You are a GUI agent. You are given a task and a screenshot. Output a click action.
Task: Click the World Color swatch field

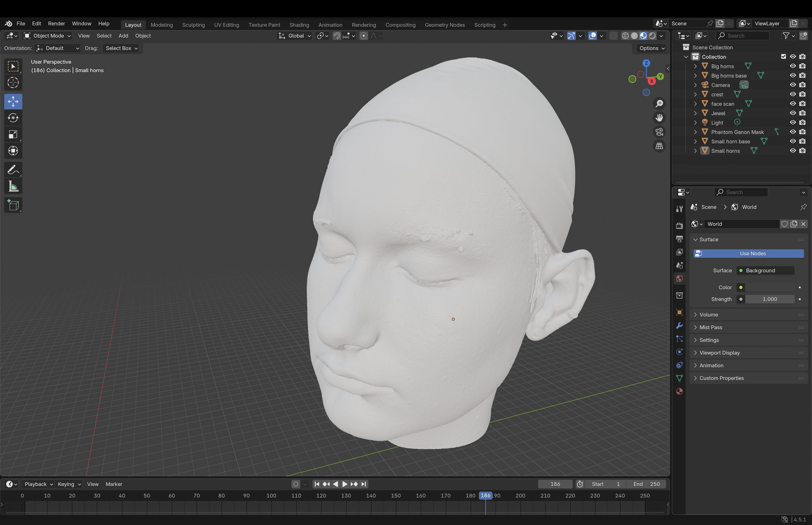pyautogui.click(x=770, y=288)
